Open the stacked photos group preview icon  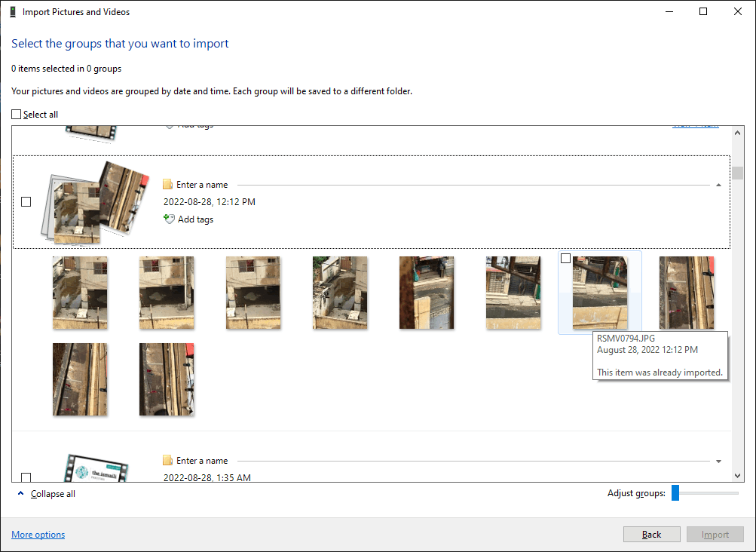94,203
